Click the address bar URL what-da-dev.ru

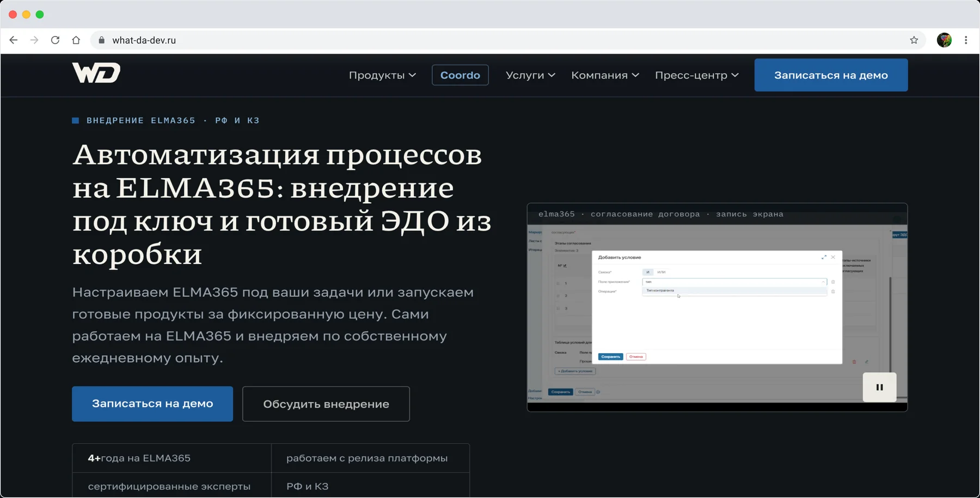(144, 40)
